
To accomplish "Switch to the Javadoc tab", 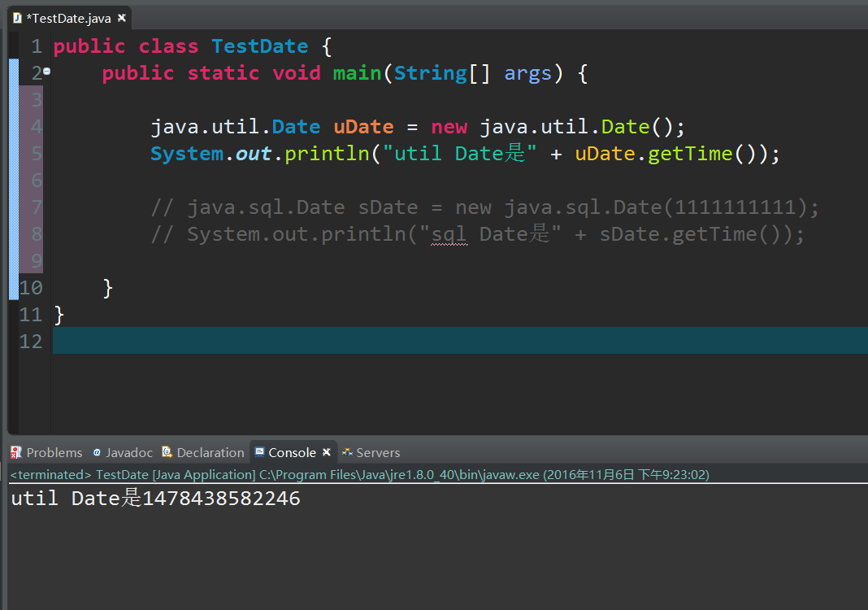I will click(x=123, y=453).
